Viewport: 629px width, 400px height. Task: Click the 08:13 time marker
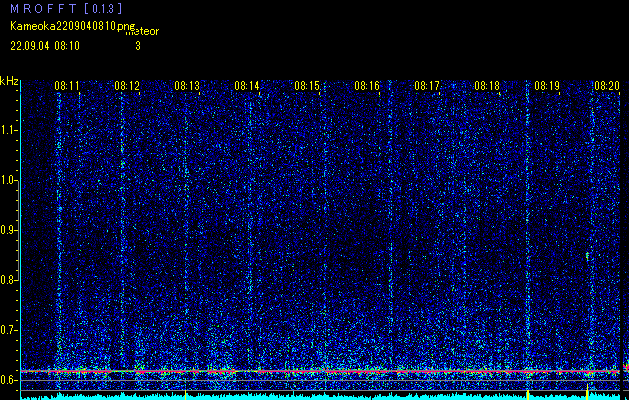coord(187,85)
